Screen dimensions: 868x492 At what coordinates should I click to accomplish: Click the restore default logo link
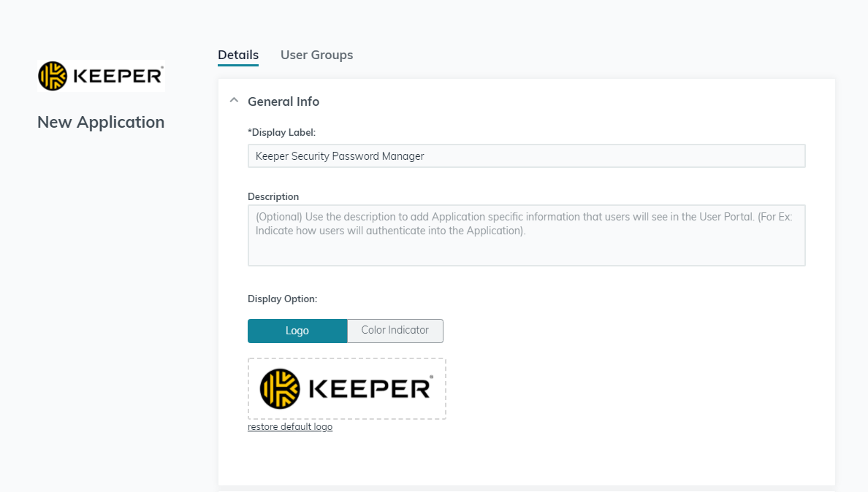290,427
